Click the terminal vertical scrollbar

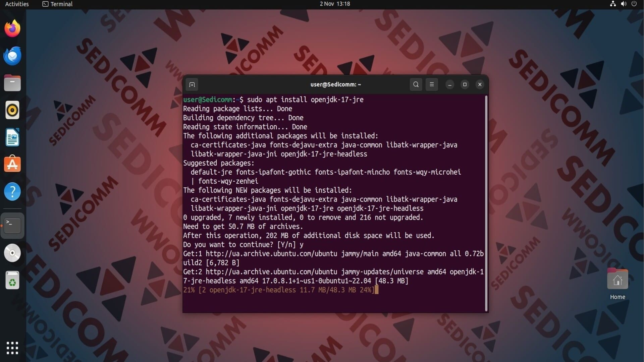[x=486, y=203]
